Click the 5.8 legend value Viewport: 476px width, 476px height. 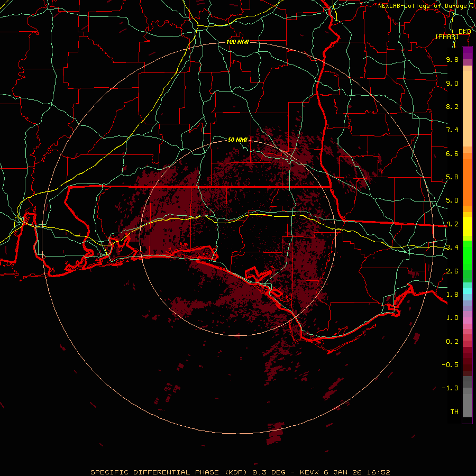tap(452, 177)
